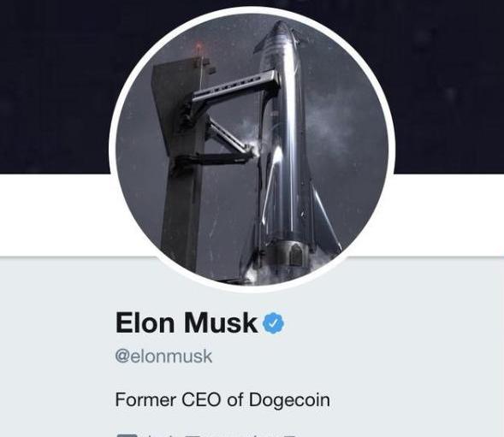Select the Elon Musk display name
Viewport: 504px width, 437px height.
[x=186, y=322]
